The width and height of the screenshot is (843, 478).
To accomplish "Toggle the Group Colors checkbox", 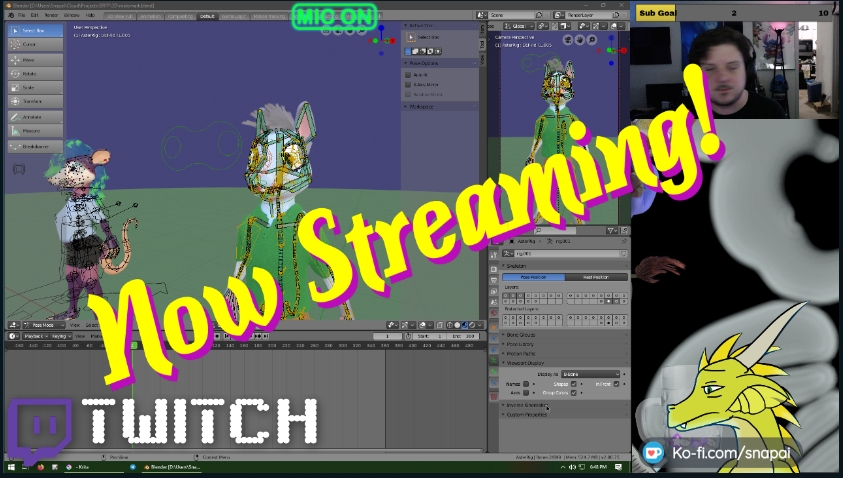I will (574, 393).
